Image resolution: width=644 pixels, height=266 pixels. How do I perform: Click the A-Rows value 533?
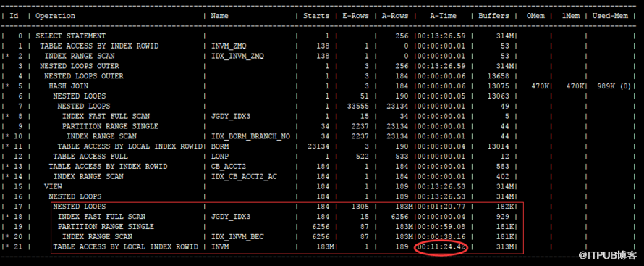(x=402, y=157)
